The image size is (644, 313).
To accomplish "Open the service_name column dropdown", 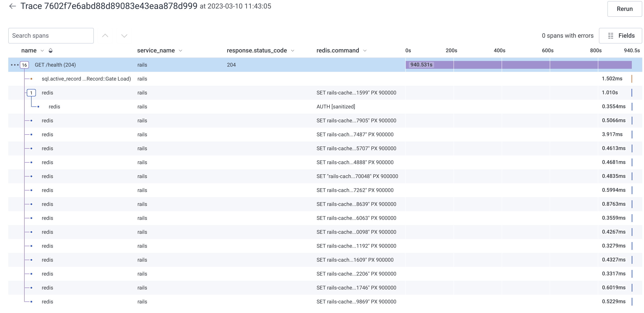I will point(180,50).
